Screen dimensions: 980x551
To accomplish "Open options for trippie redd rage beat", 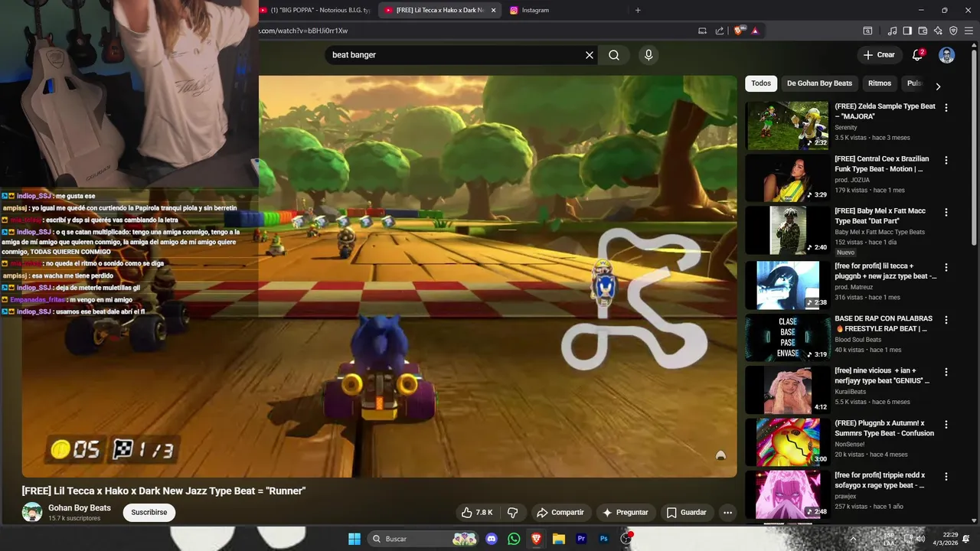I will [x=946, y=477].
